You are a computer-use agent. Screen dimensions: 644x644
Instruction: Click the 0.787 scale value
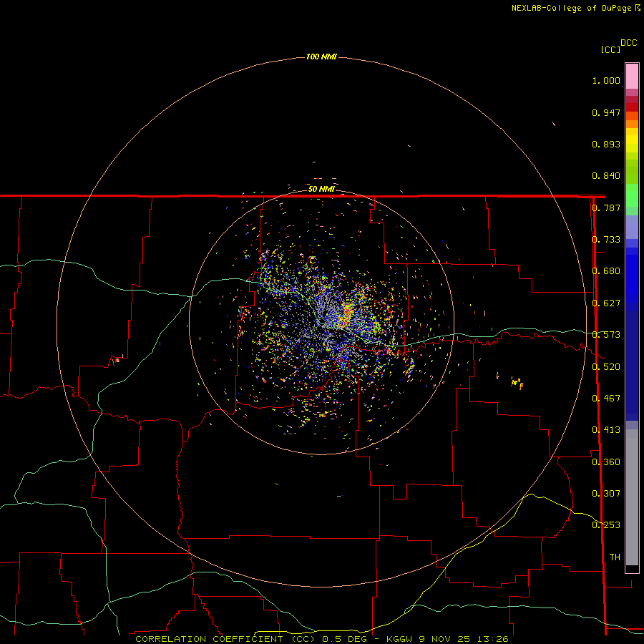pos(606,208)
